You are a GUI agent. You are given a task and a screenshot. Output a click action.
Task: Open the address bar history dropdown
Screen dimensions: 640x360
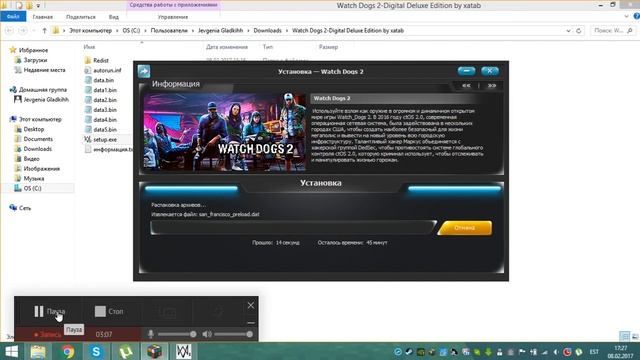coord(568,31)
